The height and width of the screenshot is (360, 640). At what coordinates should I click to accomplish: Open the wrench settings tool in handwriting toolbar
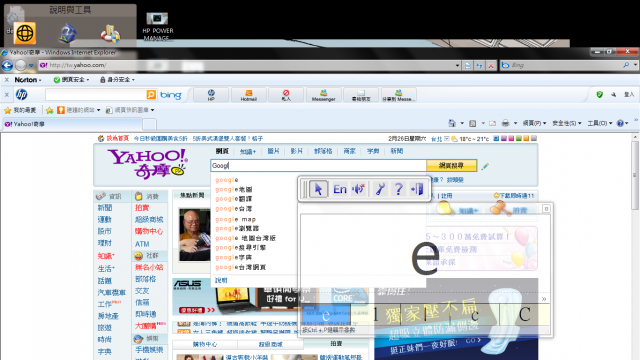(x=380, y=189)
